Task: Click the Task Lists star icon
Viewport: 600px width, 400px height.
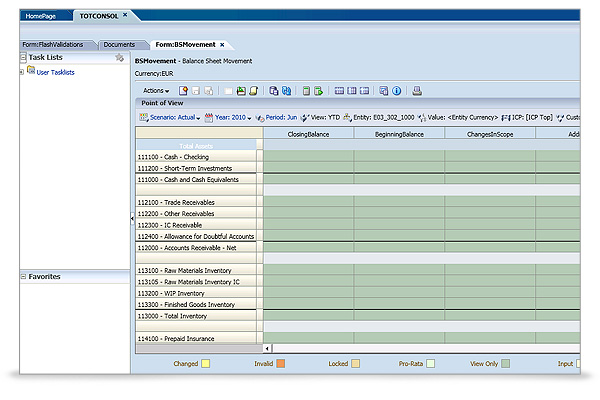Action: [119, 59]
